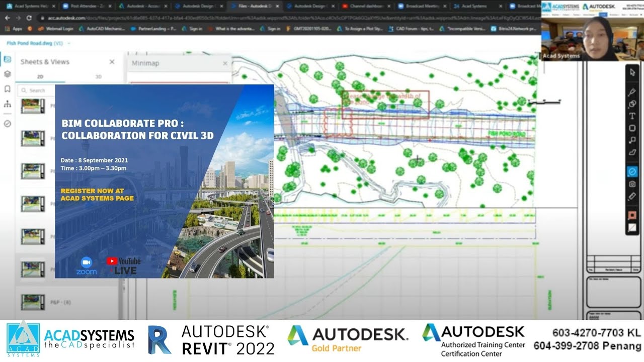Open the markup stroke color swatch
The height and width of the screenshot is (362, 644).
tap(632, 215)
